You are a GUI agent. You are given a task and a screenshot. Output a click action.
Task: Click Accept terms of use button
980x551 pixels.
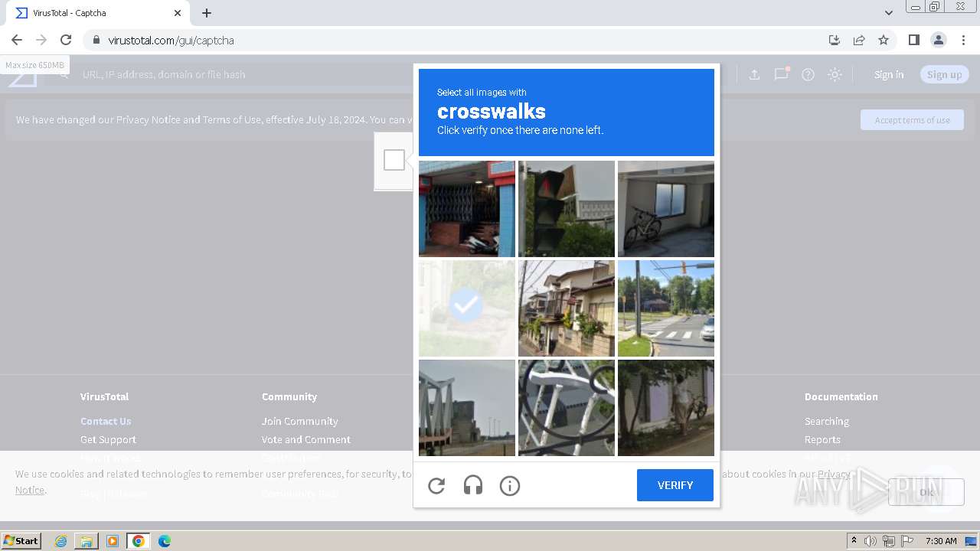coord(912,120)
